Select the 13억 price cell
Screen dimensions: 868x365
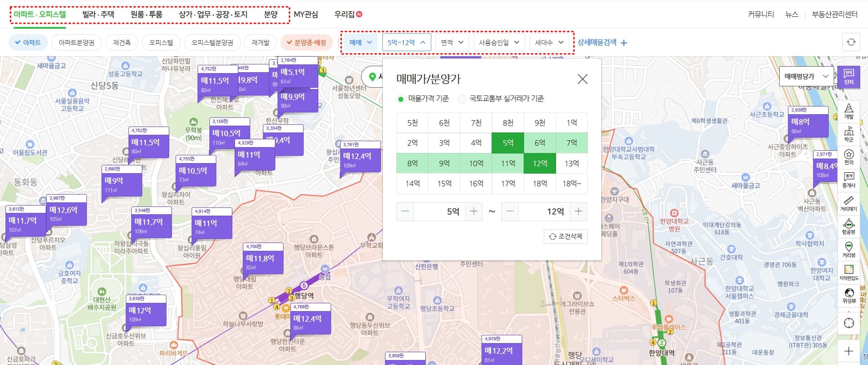coord(572,164)
